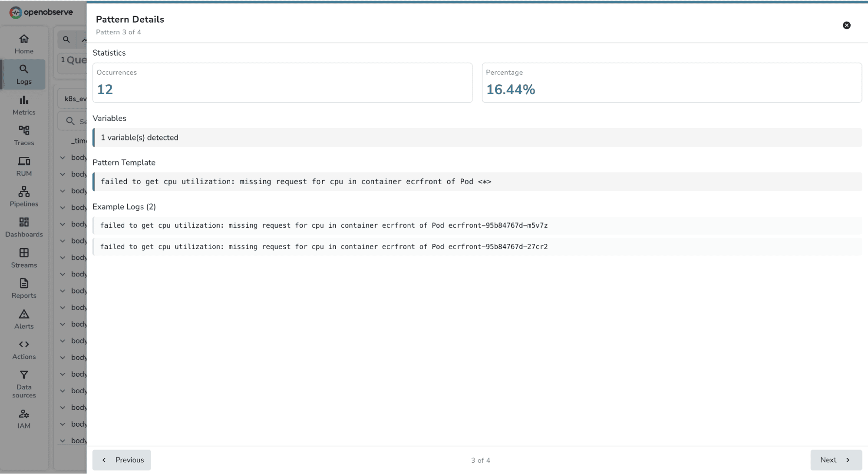The image size is (868, 474).
Task: Click Previous to view pattern 2
Action: (x=121, y=460)
